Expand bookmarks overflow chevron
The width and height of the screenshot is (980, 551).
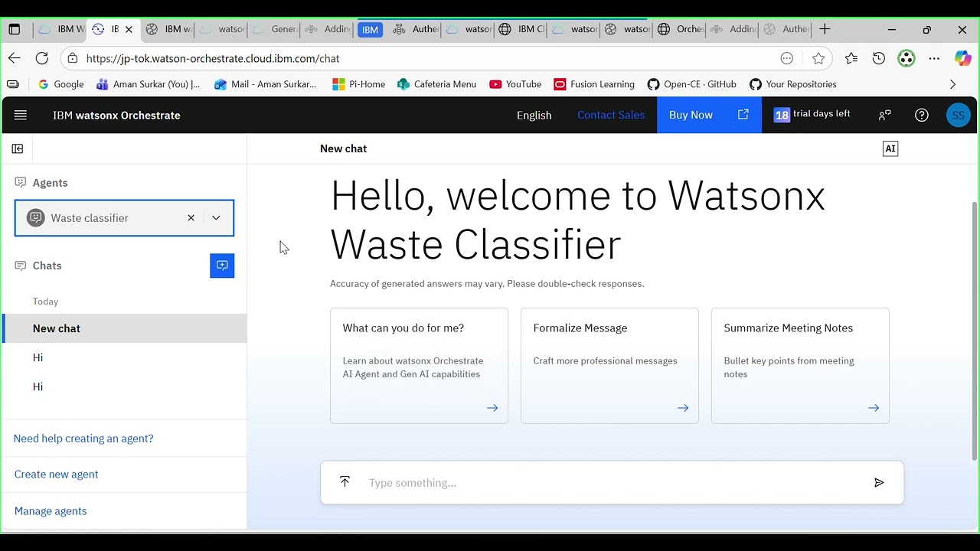tap(953, 84)
